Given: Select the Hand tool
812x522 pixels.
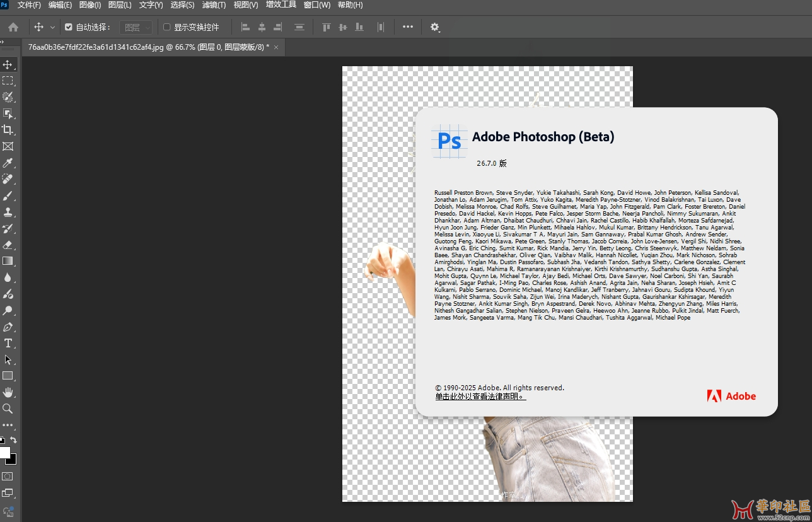Looking at the screenshot, I should 8,392.
